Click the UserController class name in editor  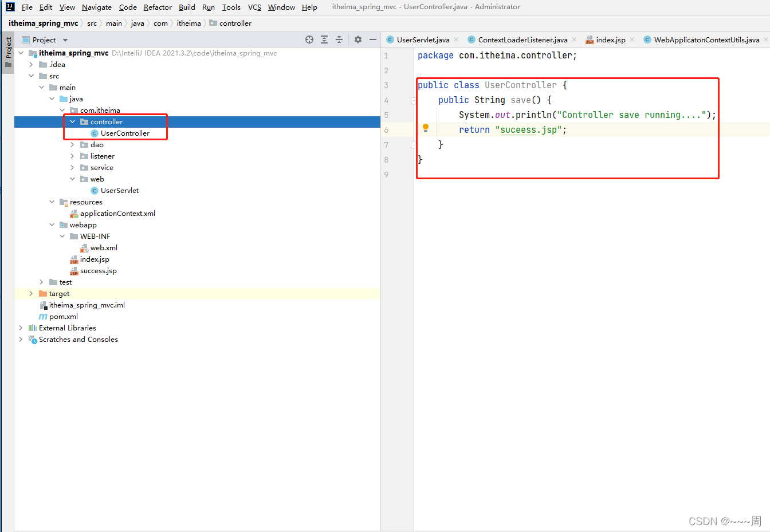click(520, 85)
